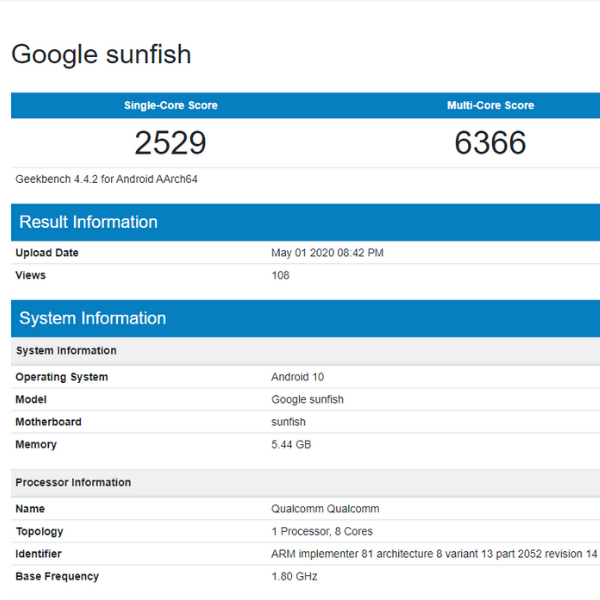Select the Identifier label
The width and height of the screenshot is (600, 600).
pos(38,554)
